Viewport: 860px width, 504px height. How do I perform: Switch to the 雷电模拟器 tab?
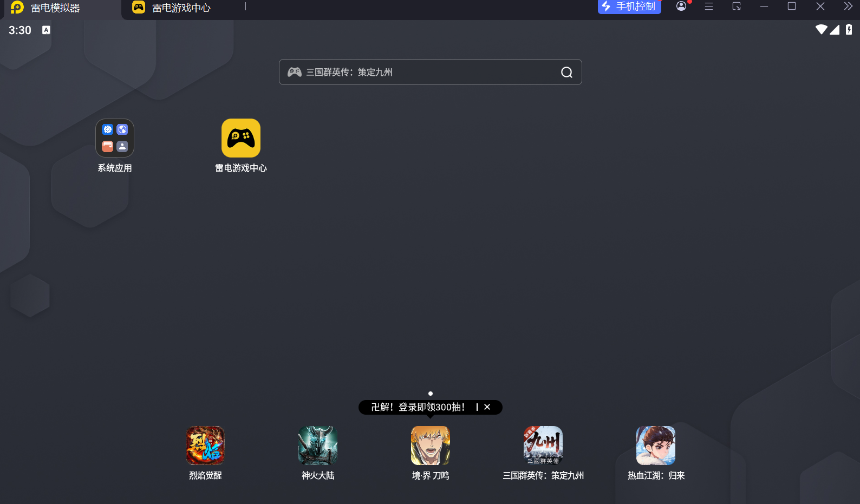(x=55, y=8)
